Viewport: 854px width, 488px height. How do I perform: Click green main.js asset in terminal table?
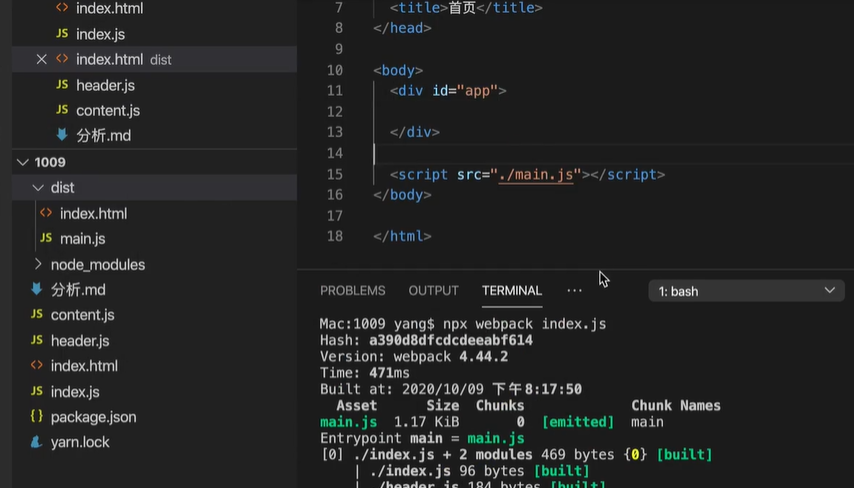coord(349,422)
